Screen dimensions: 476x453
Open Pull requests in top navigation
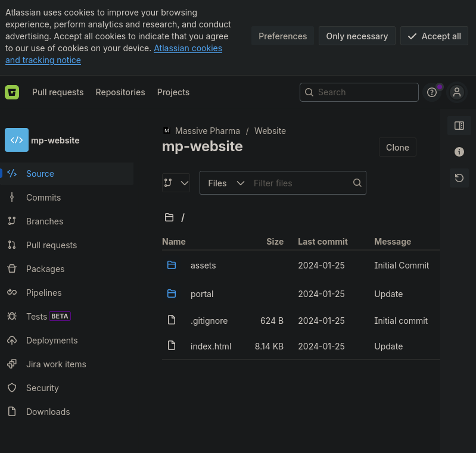click(58, 92)
